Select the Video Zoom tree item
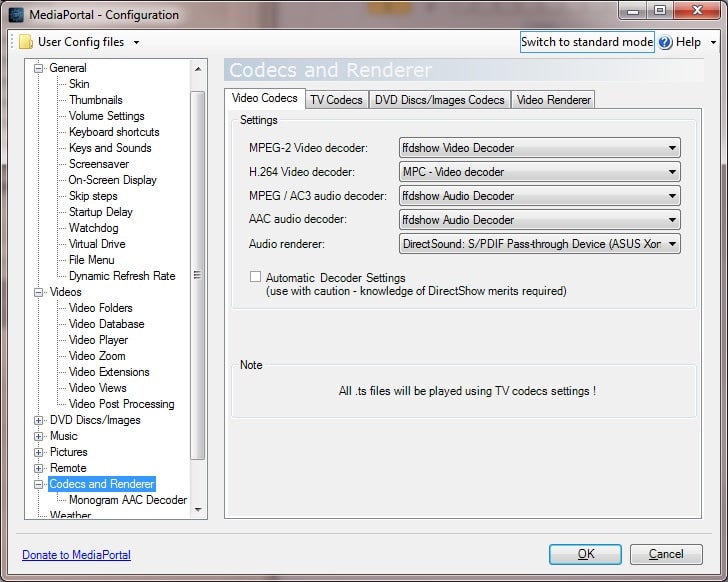728x582 pixels. pyautogui.click(x=97, y=356)
